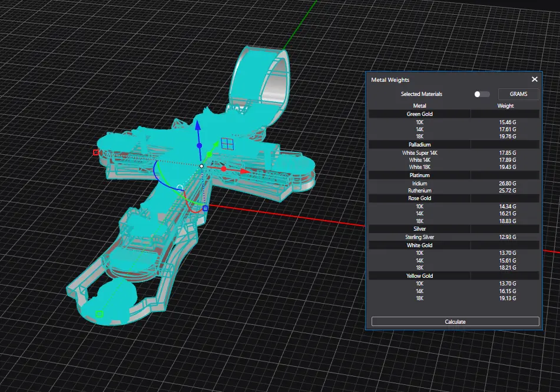
Task: Click the green Y-axis gizmo arrow
Action: click(216, 145)
